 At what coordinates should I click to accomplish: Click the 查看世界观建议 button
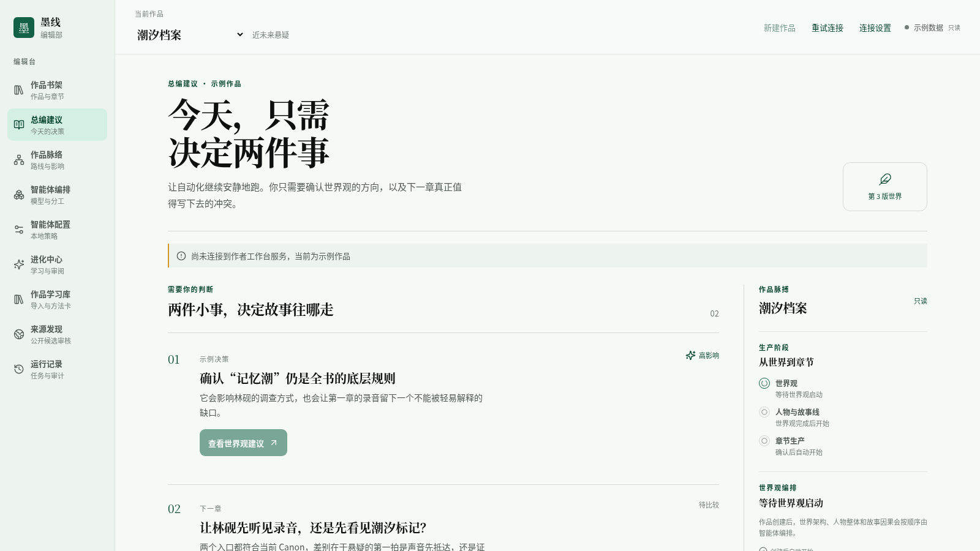tap(243, 443)
